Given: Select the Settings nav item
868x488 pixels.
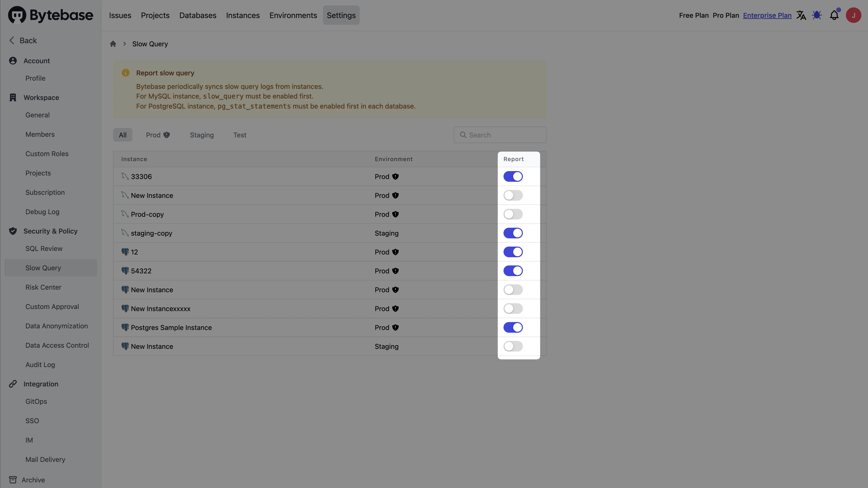Looking at the screenshot, I should pos(341,15).
